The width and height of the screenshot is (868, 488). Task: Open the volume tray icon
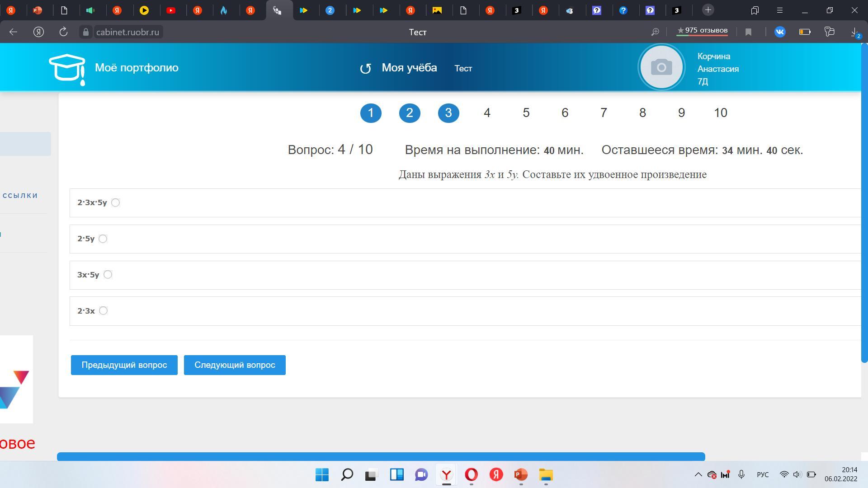(x=797, y=474)
